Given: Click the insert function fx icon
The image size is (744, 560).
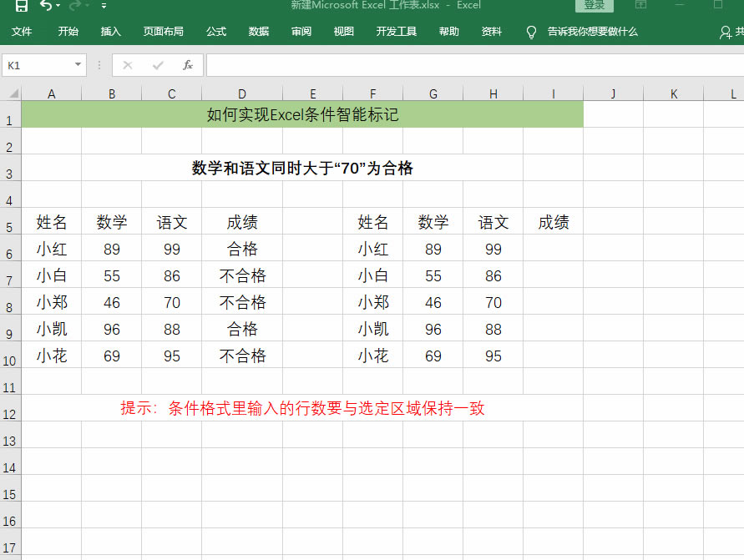Looking at the screenshot, I should point(188,65).
